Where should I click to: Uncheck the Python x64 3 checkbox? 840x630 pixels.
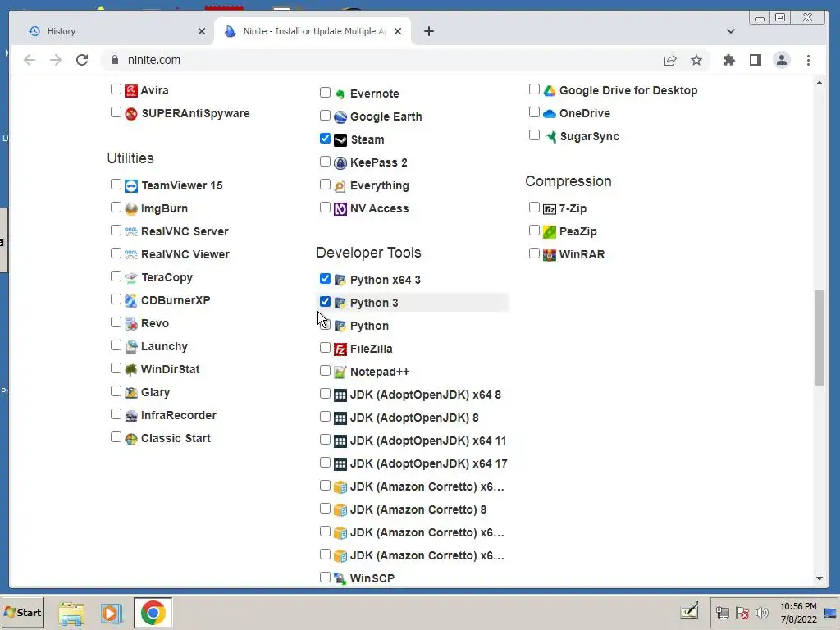coord(325,279)
